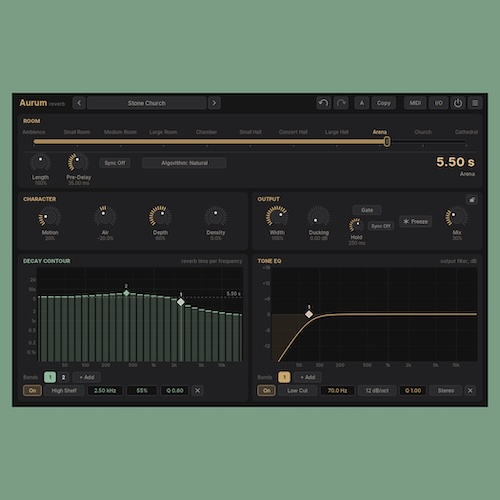The width and height of the screenshot is (500, 500).
Task: Click the Ducking knob
Action: click(318, 217)
